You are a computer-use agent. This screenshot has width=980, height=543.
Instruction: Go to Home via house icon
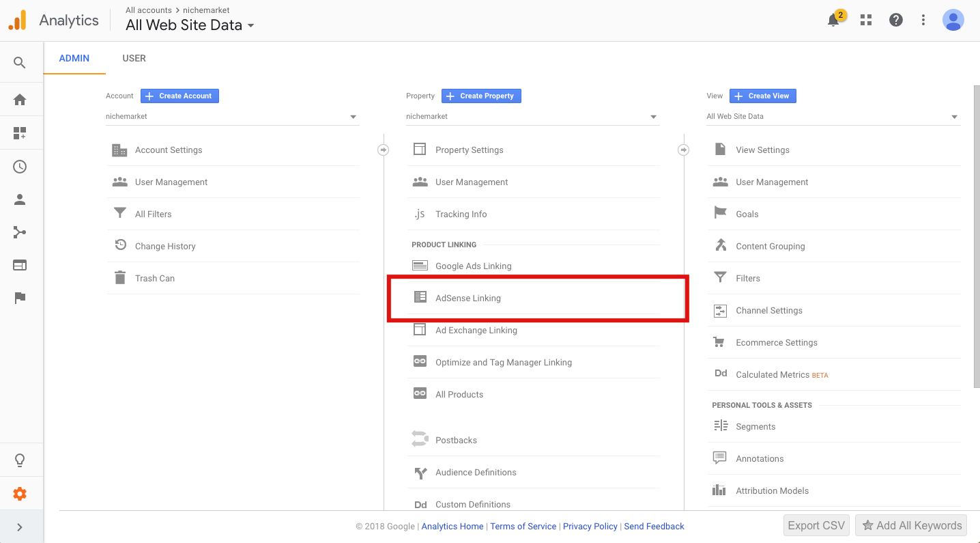coord(20,100)
